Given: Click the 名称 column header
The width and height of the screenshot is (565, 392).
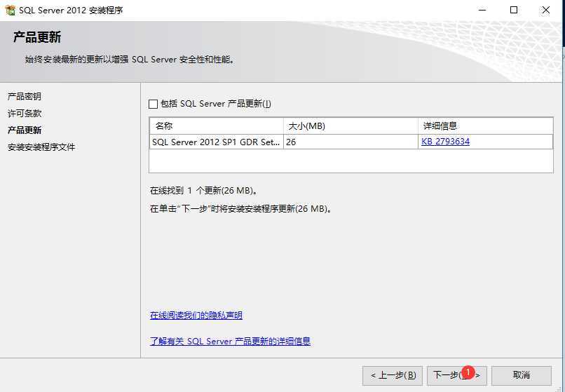Looking at the screenshot, I should (217, 126).
